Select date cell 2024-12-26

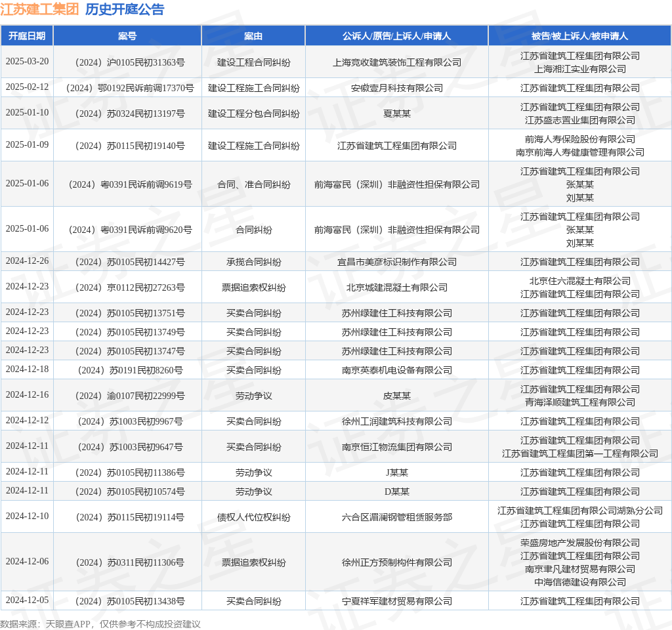tap(27, 261)
